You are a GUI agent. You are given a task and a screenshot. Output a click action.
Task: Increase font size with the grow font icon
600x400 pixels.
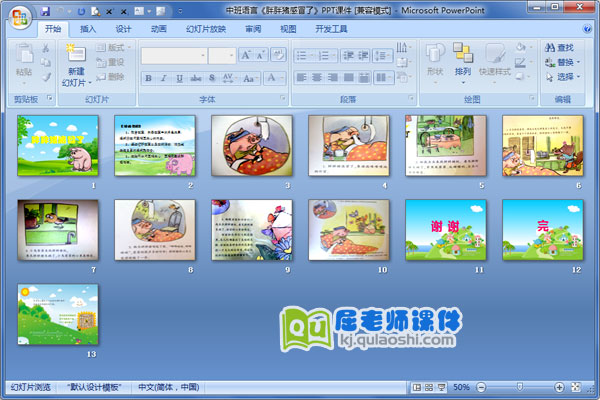pyautogui.click(x=245, y=56)
